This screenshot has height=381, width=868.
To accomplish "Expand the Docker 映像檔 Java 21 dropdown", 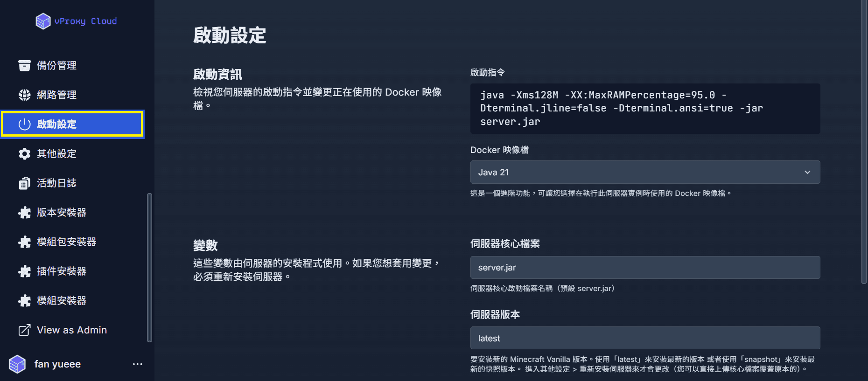I will [645, 172].
